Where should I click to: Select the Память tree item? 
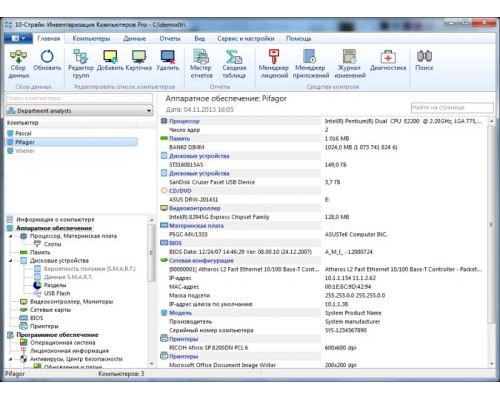point(40,252)
